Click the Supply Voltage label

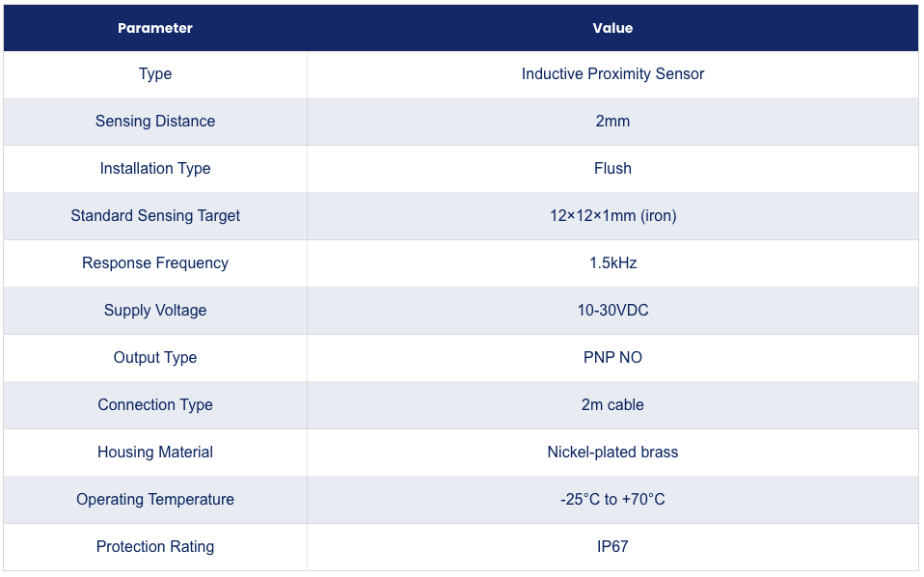click(155, 310)
